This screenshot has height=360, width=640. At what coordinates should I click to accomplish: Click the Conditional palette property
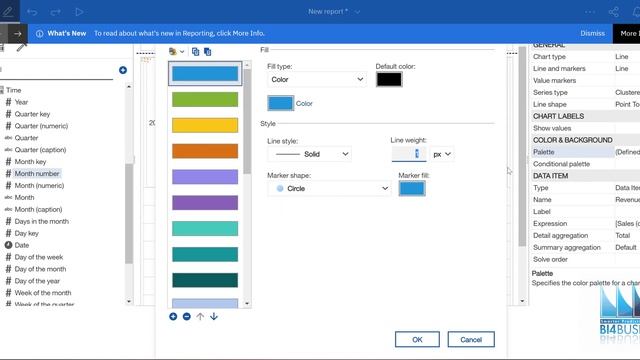(x=586, y=164)
